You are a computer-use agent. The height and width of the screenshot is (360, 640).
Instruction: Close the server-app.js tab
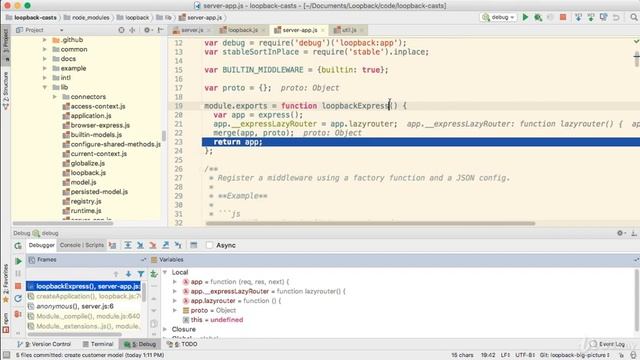(322, 30)
